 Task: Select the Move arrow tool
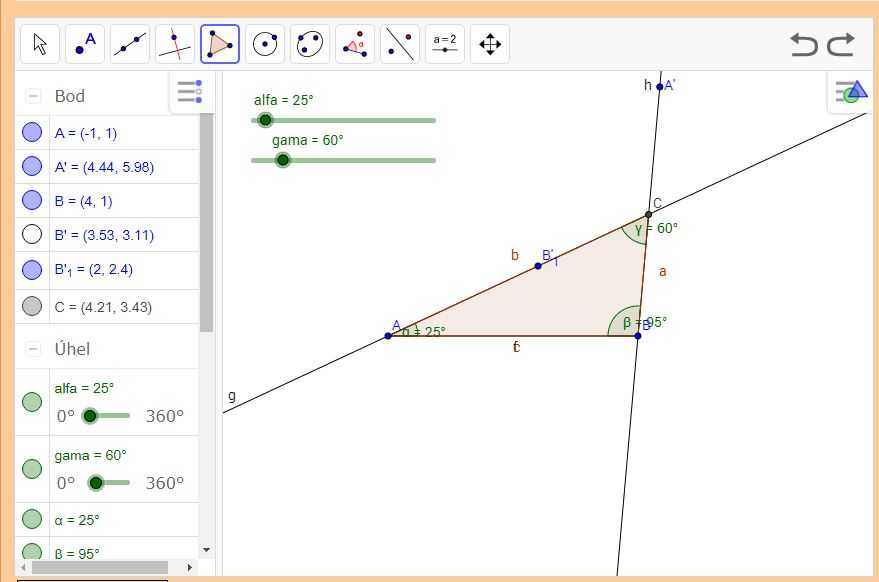tap(40, 44)
